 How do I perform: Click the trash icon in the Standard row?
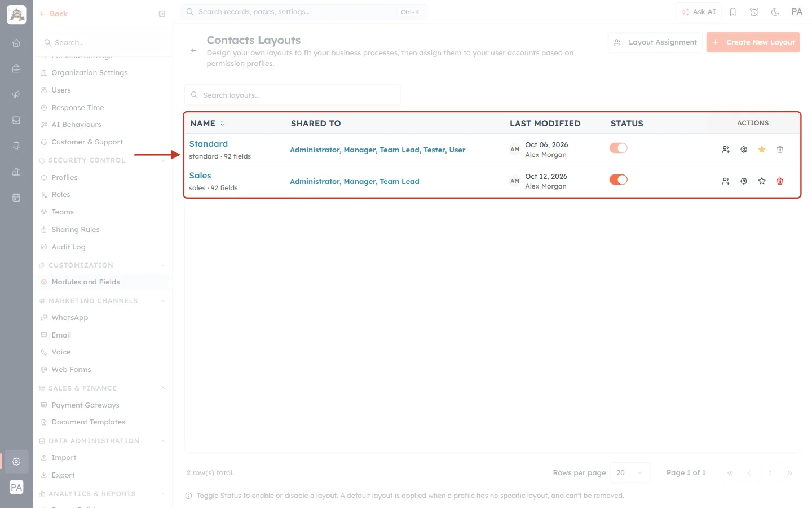780,150
